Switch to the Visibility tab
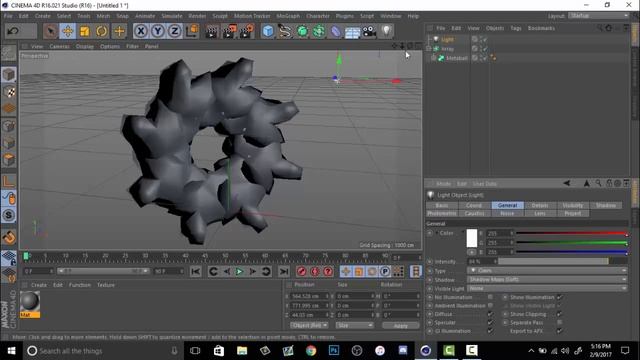The height and width of the screenshot is (360, 640). (x=573, y=205)
